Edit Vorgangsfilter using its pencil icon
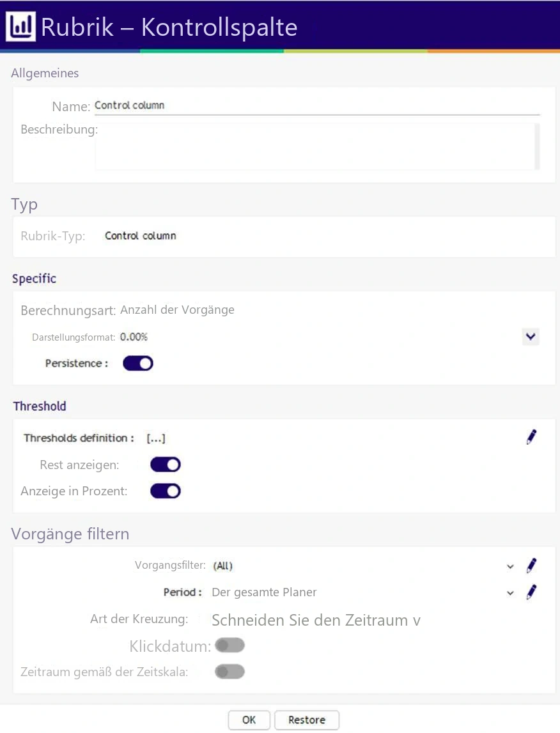The width and height of the screenshot is (560, 733). pos(531,566)
